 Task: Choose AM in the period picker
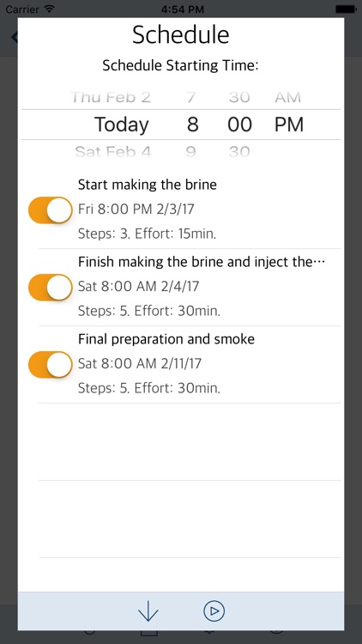[x=287, y=97]
